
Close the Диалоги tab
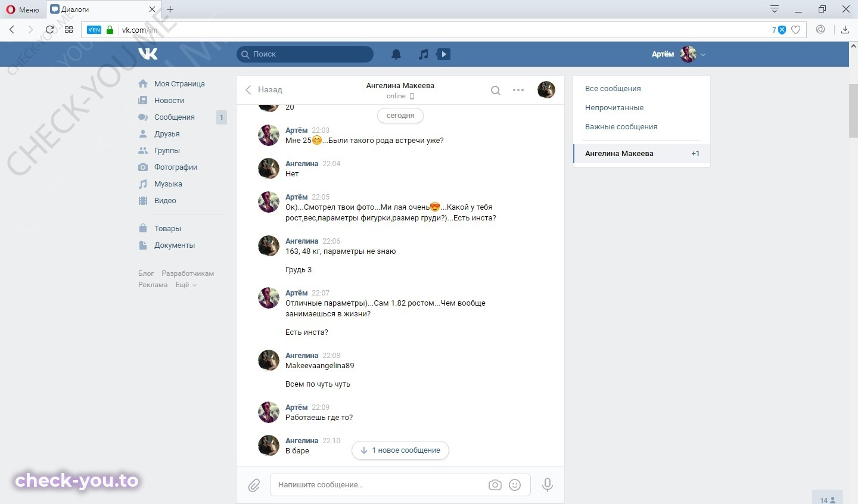pyautogui.click(x=152, y=10)
